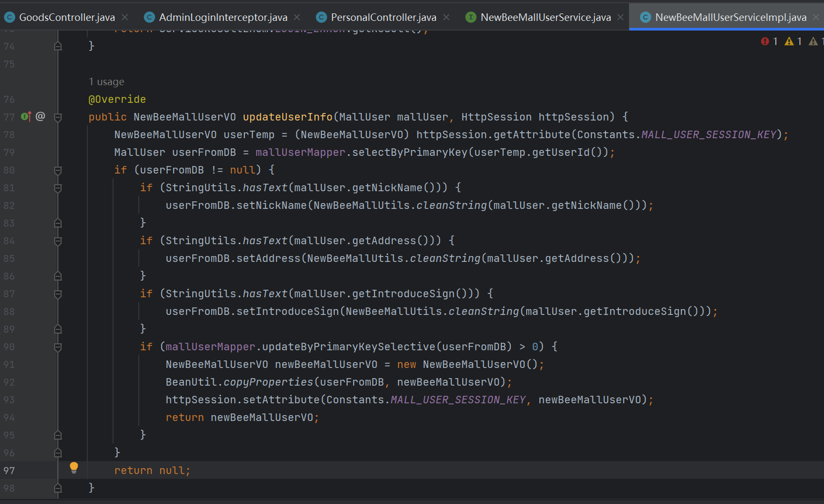Close the PersonalController.java tab

coord(446,17)
